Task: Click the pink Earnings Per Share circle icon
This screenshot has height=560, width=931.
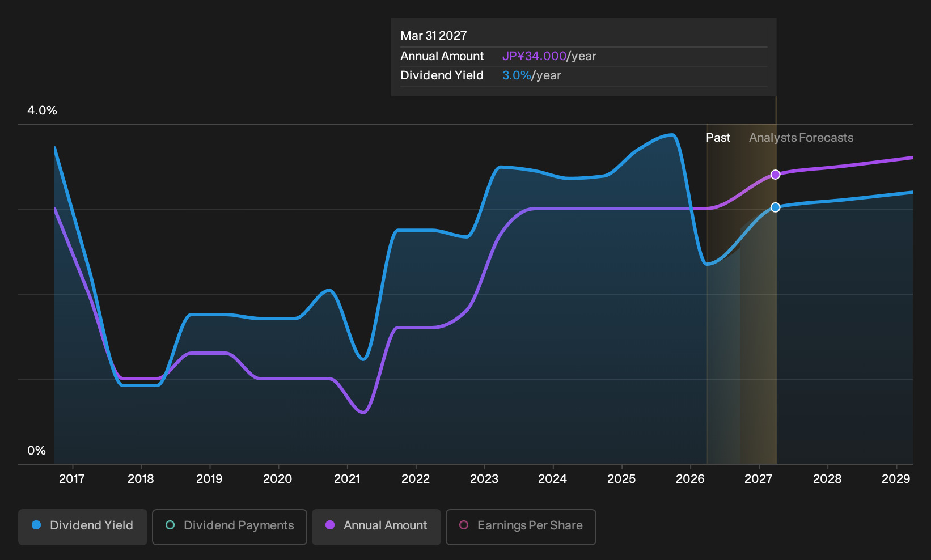Action: (464, 525)
